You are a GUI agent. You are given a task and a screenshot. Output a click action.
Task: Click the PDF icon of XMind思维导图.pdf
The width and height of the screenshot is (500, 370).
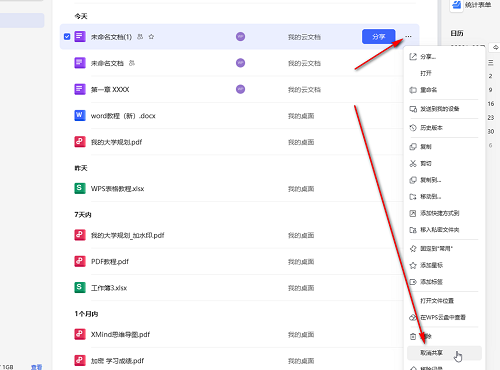coord(80,334)
